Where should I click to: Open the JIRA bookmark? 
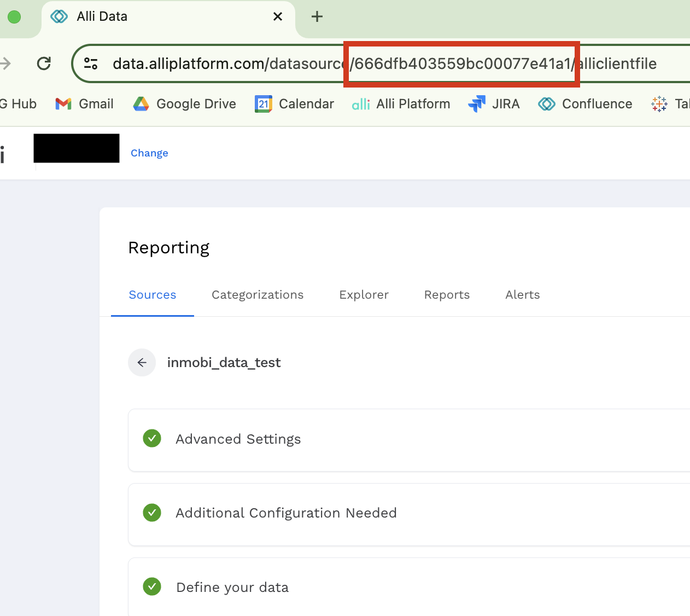pyautogui.click(x=494, y=104)
